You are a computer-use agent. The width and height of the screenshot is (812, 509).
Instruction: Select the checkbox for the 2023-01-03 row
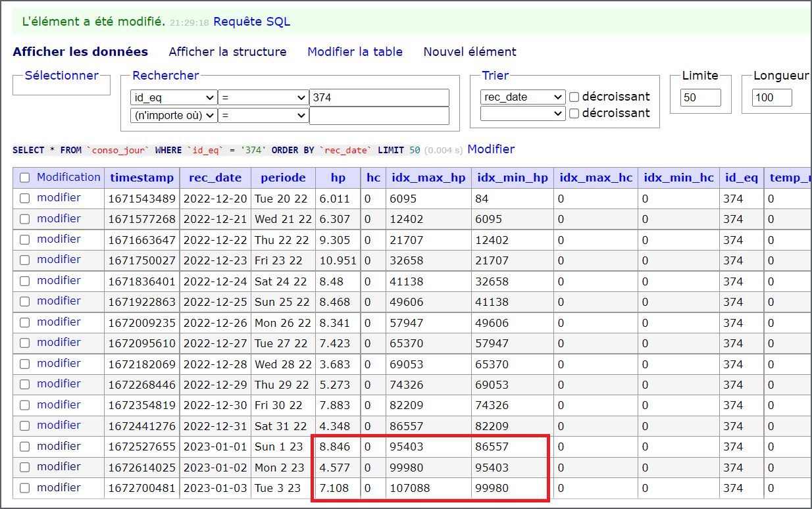(25, 488)
